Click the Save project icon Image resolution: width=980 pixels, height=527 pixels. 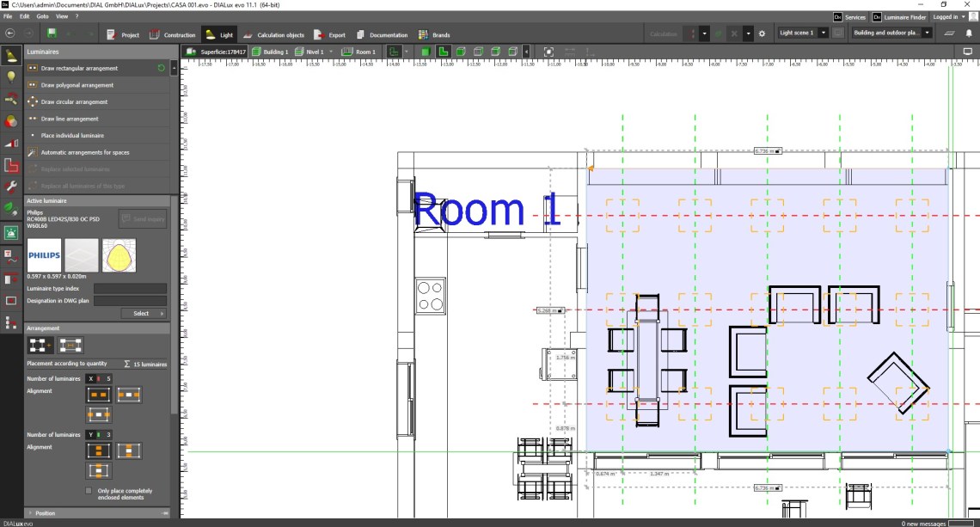52,34
